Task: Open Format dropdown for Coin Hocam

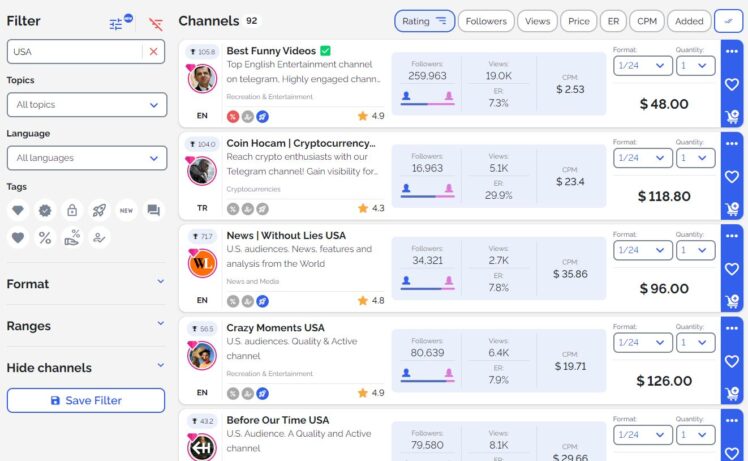Action: [643, 158]
